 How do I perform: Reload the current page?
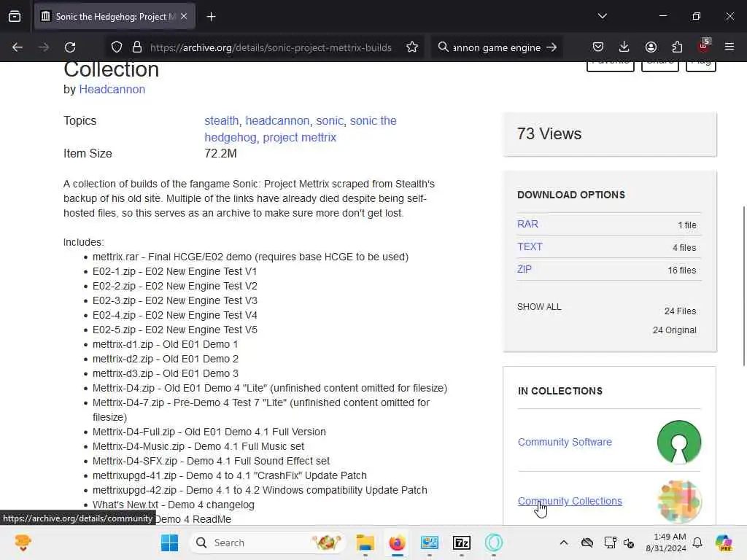click(70, 47)
